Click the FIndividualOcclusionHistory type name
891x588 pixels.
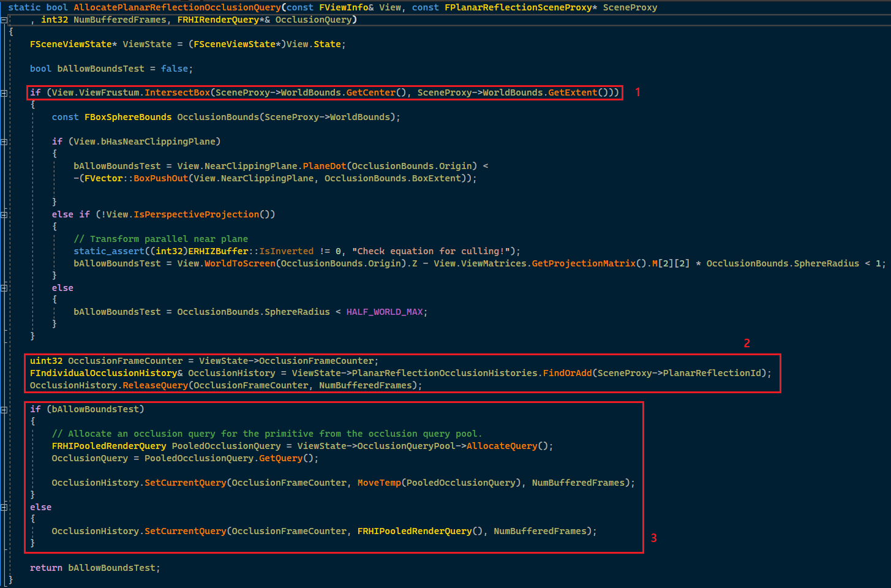(103, 373)
